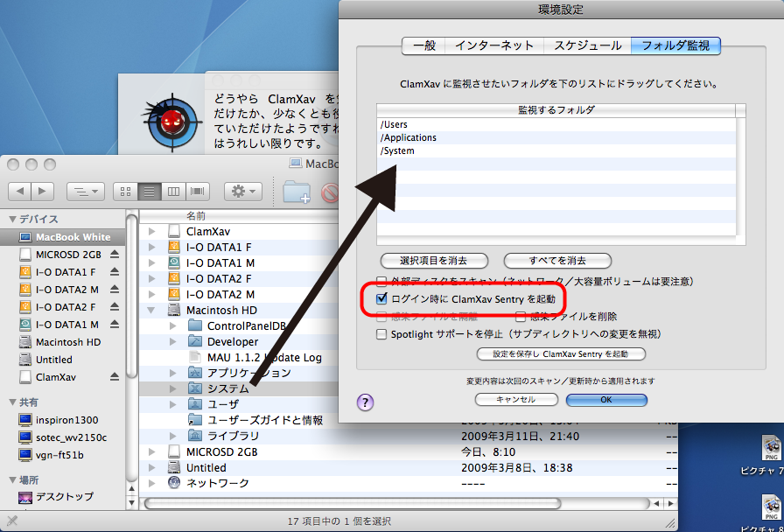Enable the 感染ファイルを削除 checkbox
This screenshot has height=532, width=784.
coord(521,317)
